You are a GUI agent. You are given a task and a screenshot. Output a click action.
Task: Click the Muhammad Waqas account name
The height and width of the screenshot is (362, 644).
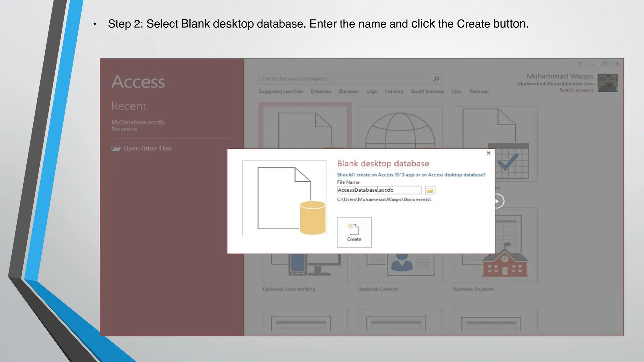pyautogui.click(x=560, y=76)
